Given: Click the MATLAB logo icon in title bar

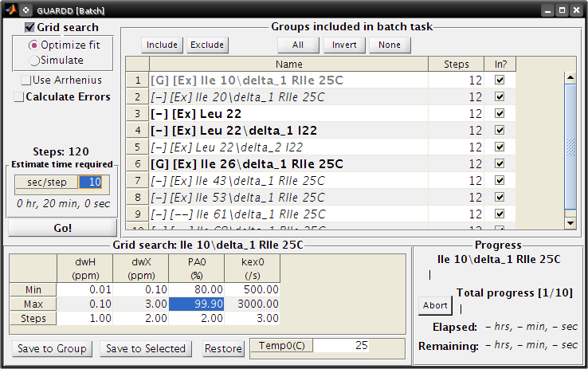Looking at the screenshot, I should (x=10, y=10).
